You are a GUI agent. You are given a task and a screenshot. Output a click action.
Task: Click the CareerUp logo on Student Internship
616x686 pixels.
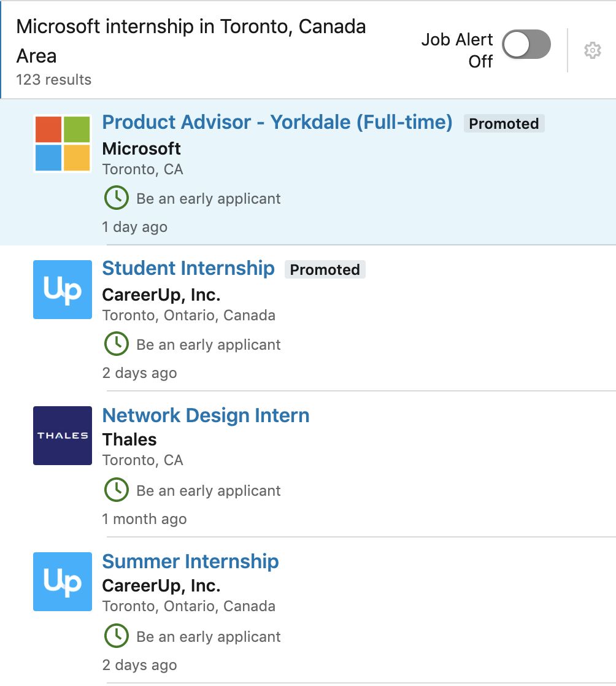click(63, 290)
